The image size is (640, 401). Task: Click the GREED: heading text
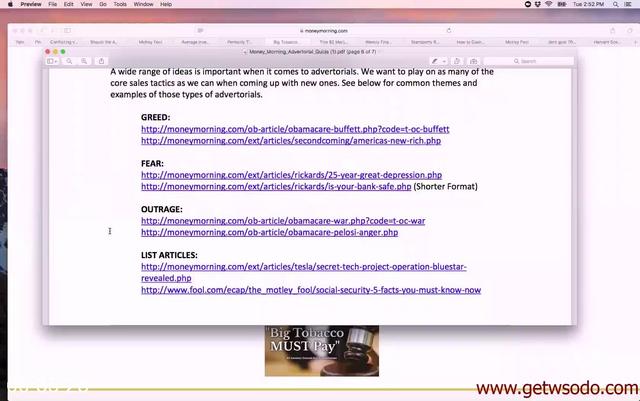point(156,117)
